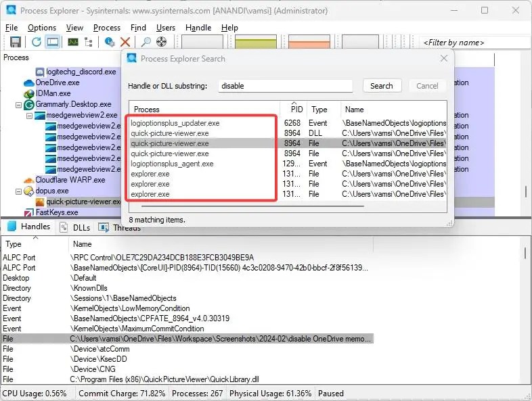The height and width of the screenshot is (401, 532).
Task: Click the IDMan.exe globe icon
Action: [x=29, y=93]
